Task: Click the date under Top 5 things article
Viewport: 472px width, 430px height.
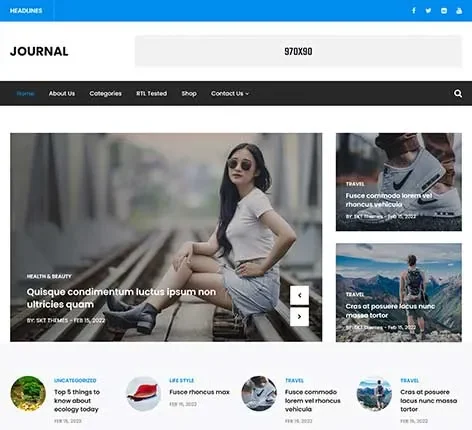Action: point(68,421)
